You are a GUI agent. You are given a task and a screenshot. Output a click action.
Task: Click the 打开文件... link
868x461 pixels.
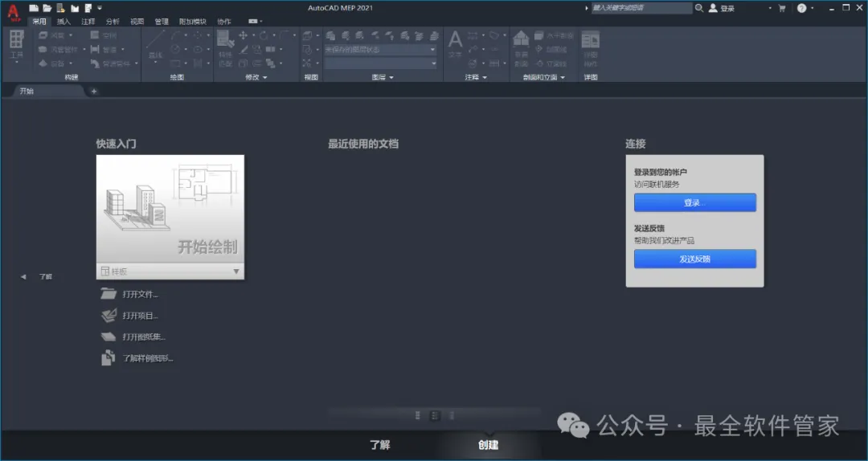[140, 295]
